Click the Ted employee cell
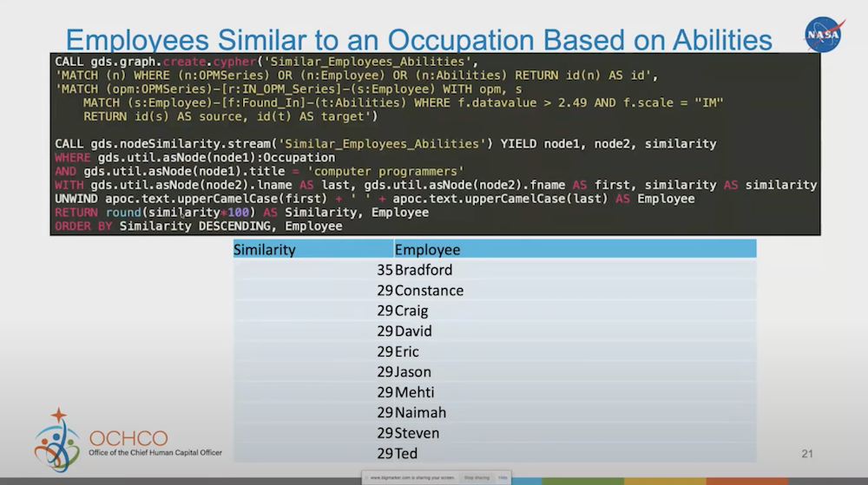 tap(575, 454)
